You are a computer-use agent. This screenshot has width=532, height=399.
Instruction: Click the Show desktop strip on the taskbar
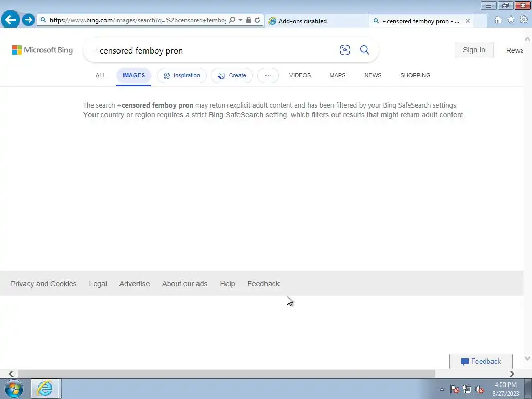(528, 389)
